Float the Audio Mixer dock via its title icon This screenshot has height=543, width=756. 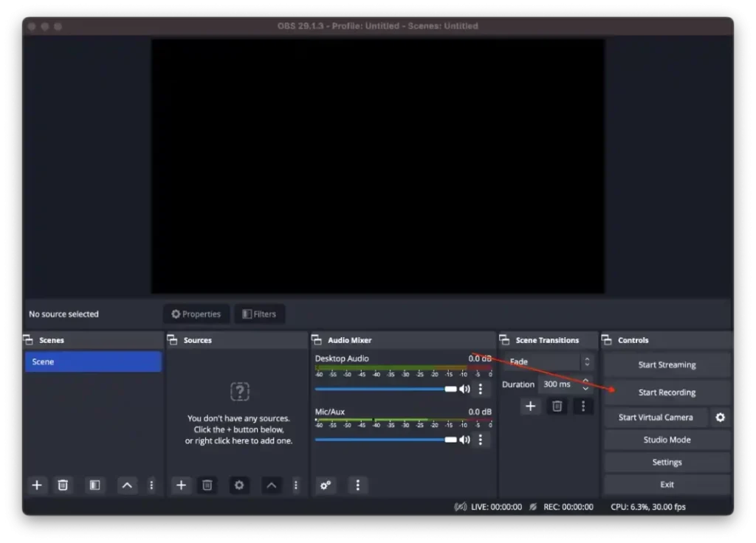(x=317, y=339)
